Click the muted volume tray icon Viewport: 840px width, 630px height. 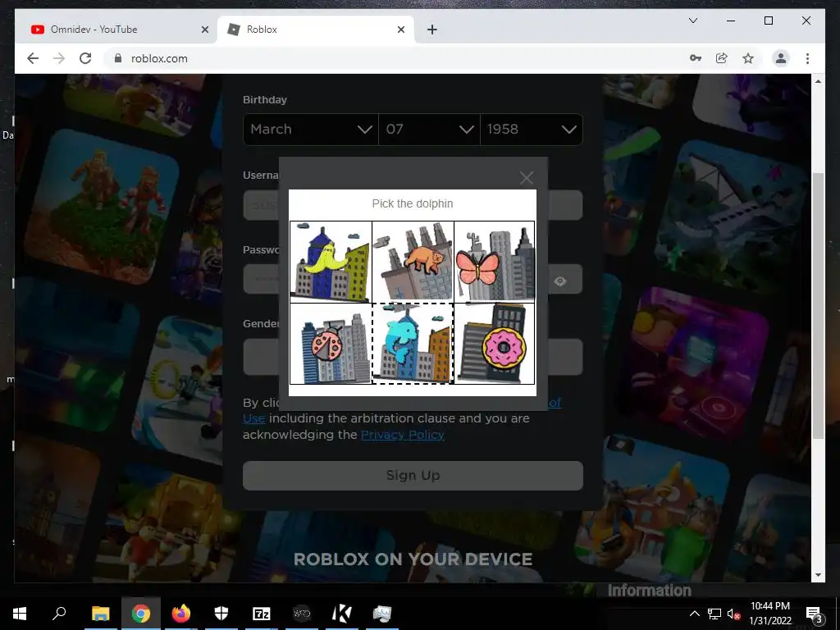click(x=733, y=614)
